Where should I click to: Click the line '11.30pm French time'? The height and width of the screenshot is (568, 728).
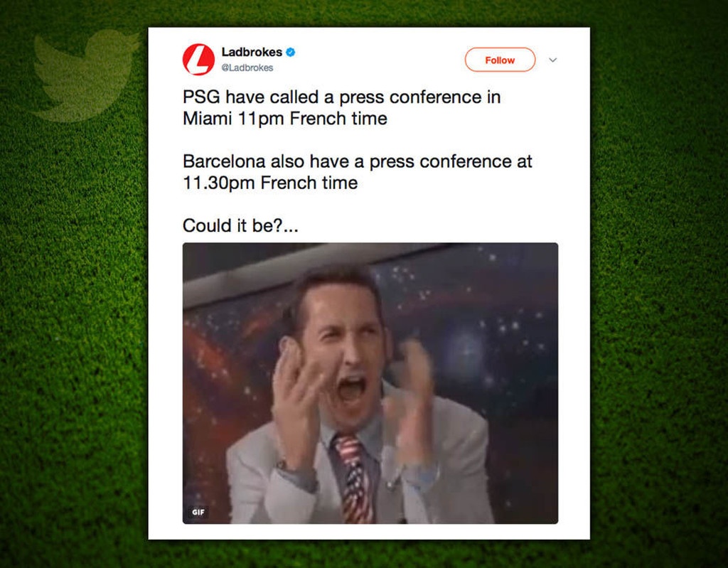270,183
